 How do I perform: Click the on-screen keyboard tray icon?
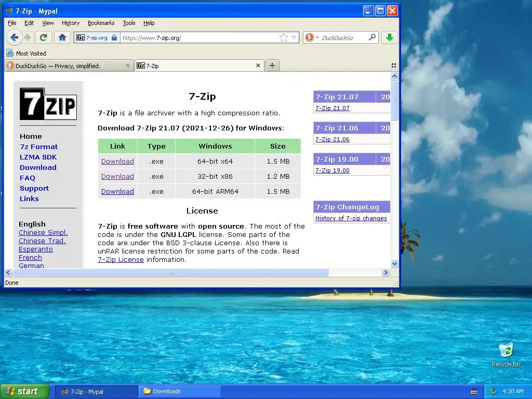point(474,392)
